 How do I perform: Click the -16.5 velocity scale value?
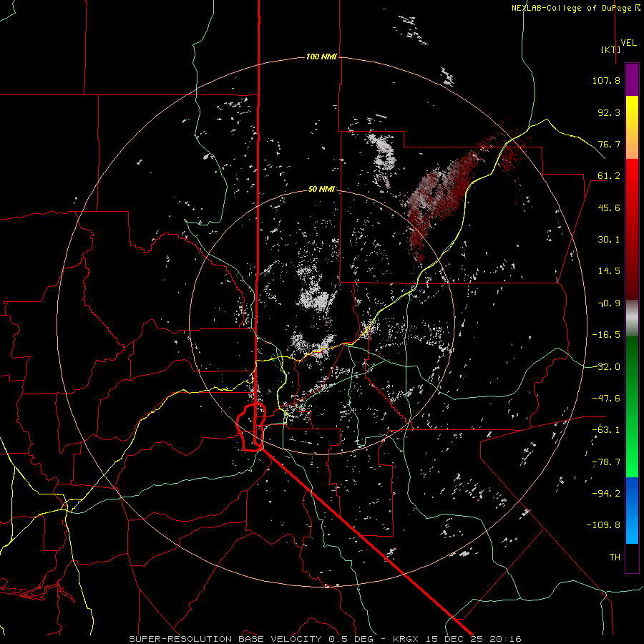606,335
